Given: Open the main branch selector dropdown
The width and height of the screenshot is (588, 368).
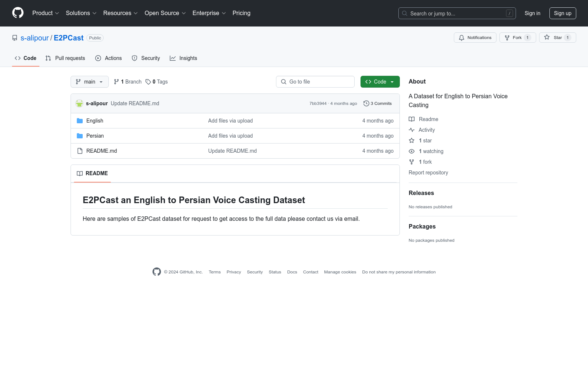Looking at the screenshot, I should pyautogui.click(x=90, y=82).
